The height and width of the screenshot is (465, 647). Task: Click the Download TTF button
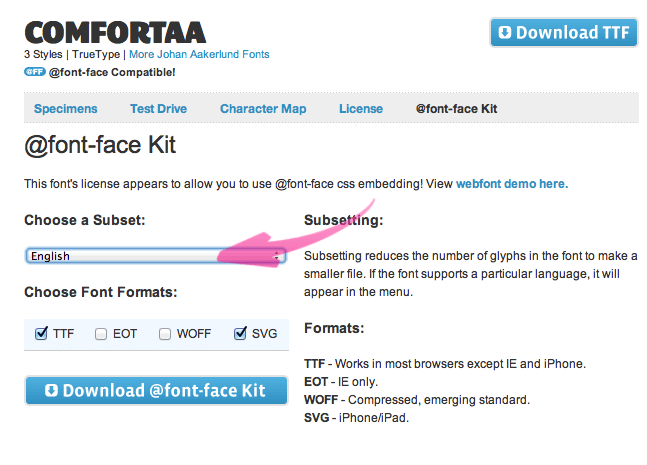564,32
